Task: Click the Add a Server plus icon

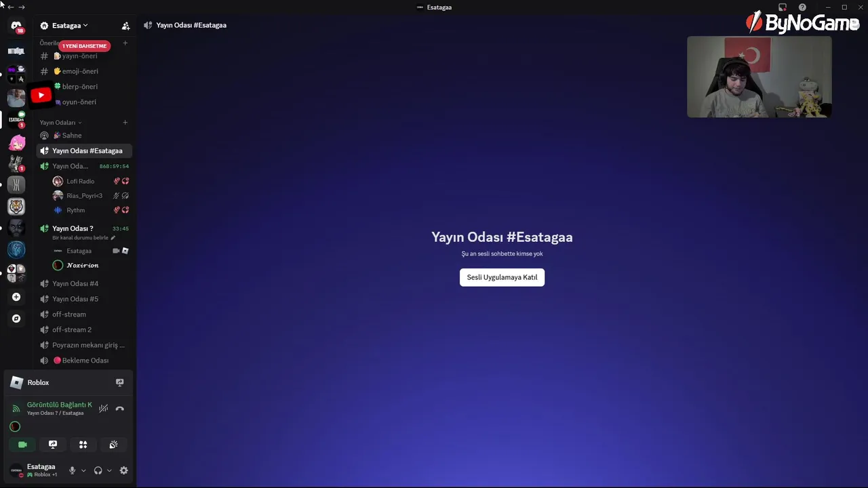Action: click(x=16, y=297)
